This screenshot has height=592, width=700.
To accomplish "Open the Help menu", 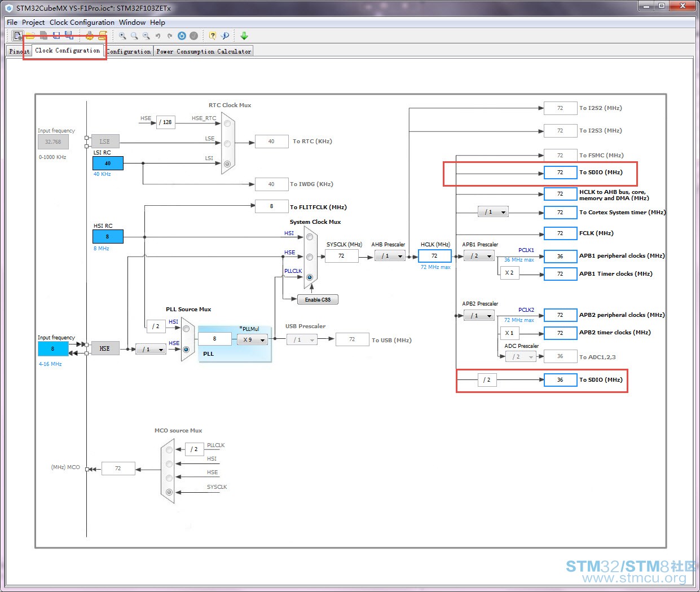I will [x=157, y=23].
